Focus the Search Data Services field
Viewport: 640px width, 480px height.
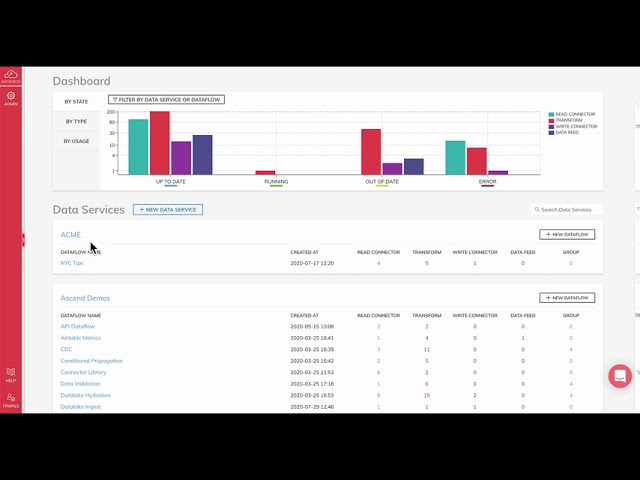click(567, 209)
